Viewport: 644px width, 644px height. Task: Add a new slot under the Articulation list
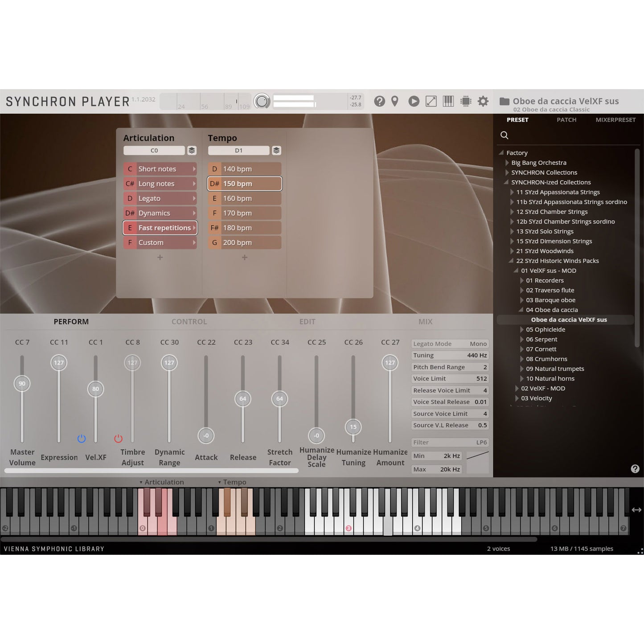[x=160, y=258]
